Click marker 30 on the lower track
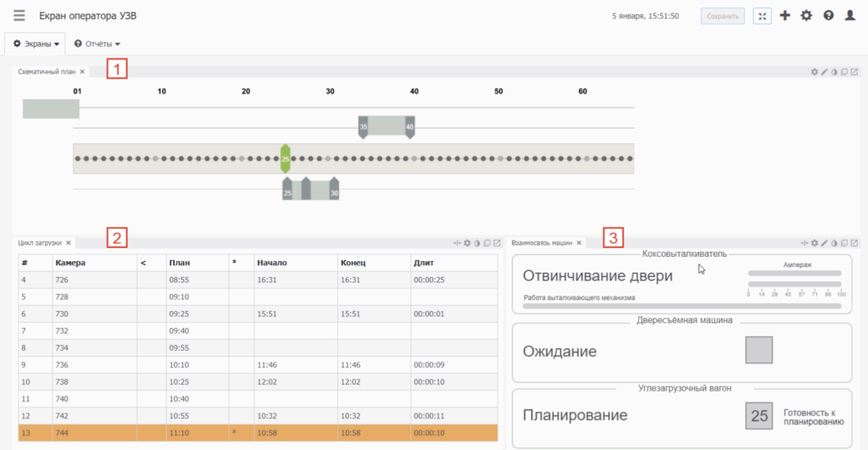Image resolution: width=868 pixels, height=450 pixels. 334,189
